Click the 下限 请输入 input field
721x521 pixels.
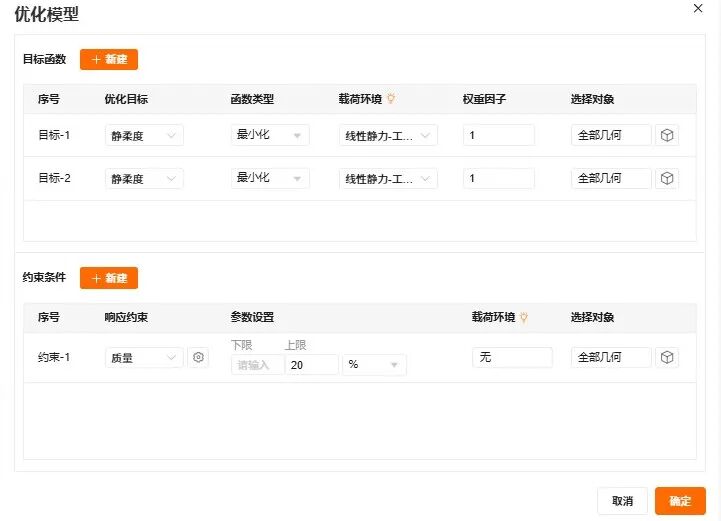[x=257, y=365]
